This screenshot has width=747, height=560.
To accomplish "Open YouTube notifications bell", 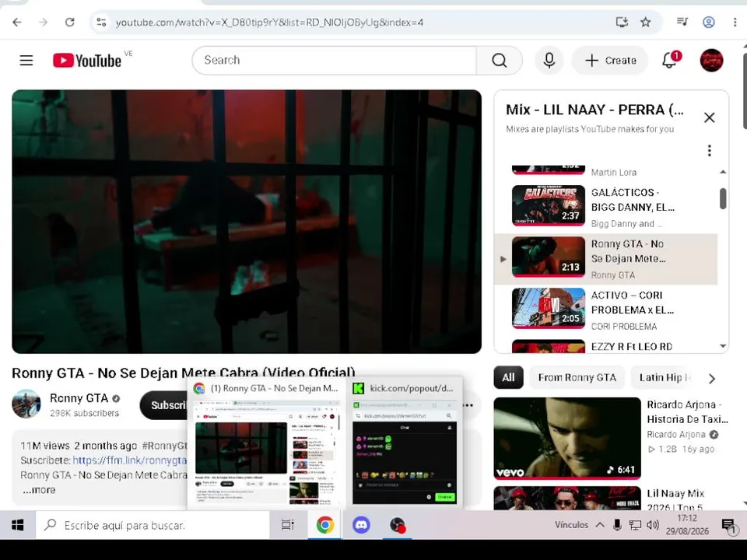I will [670, 61].
